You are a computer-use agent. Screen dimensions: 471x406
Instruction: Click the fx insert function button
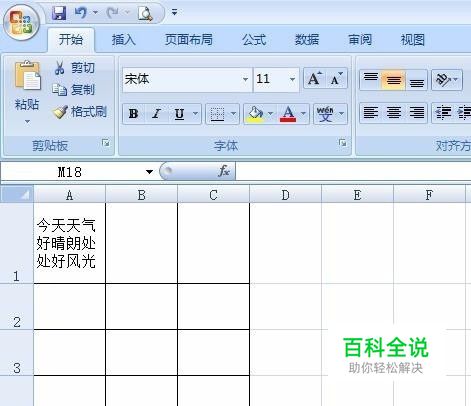point(224,171)
